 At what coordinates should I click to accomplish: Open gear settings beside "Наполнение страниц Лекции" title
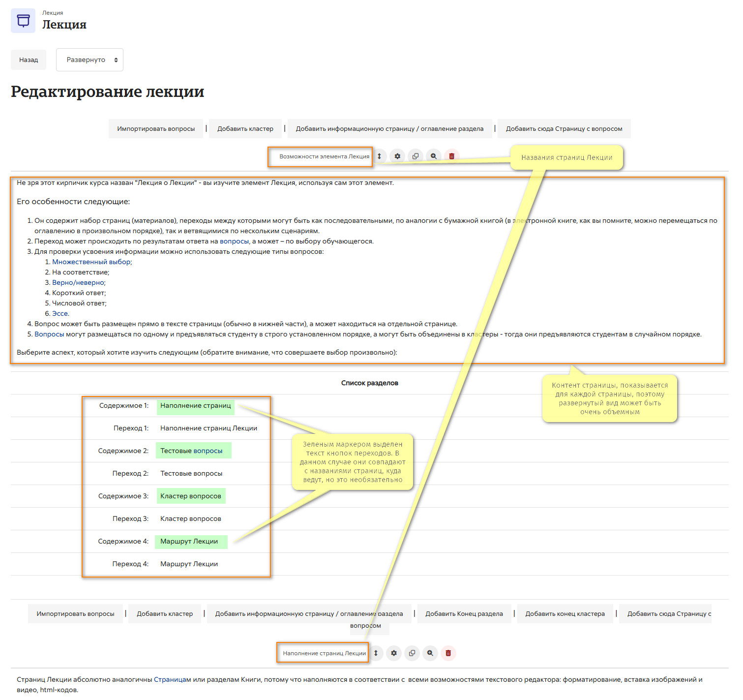tap(394, 653)
